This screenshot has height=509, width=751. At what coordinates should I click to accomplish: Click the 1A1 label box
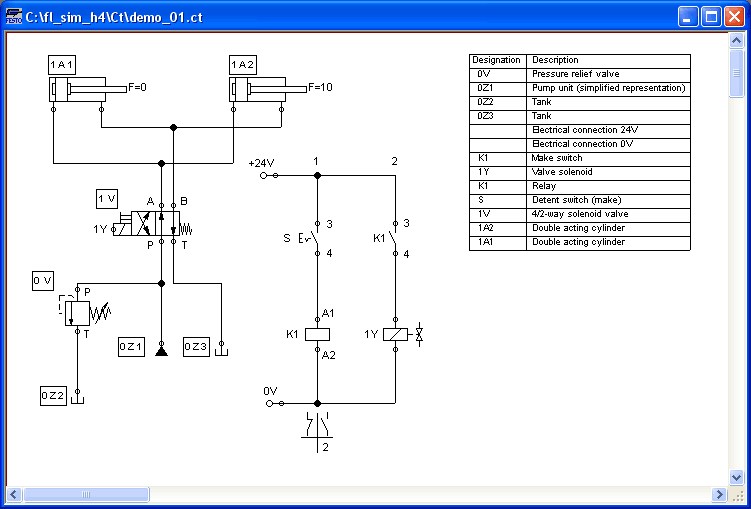62,65
